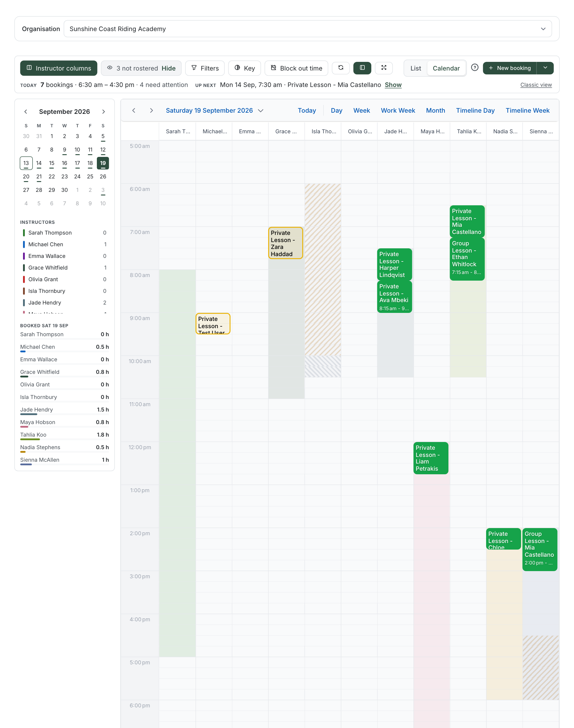This screenshot has height=728, width=574.
Task: Go to next month in mini calendar
Action: (x=103, y=111)
